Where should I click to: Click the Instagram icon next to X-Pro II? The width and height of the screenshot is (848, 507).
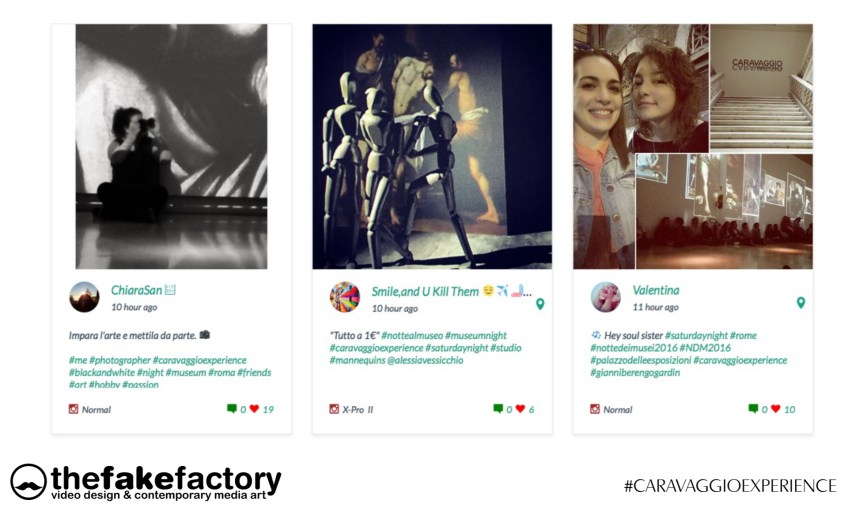(334, 409)
